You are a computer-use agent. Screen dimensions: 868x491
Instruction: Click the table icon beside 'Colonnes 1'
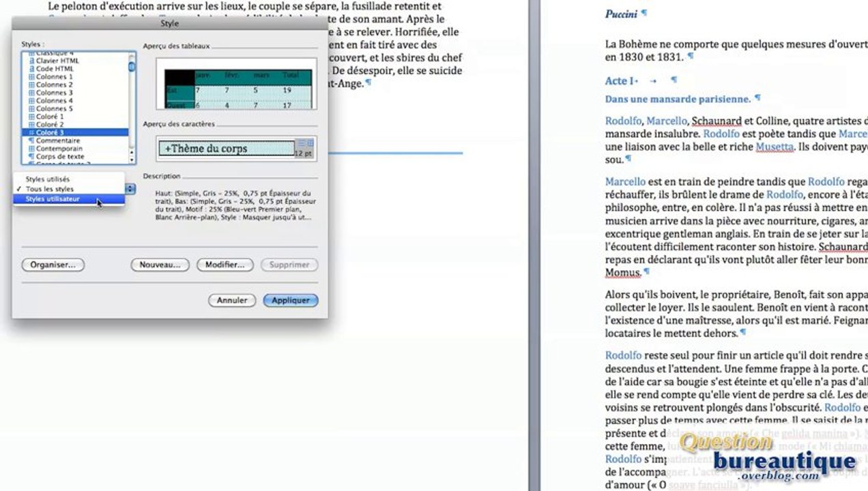click(x=31, y=77)
